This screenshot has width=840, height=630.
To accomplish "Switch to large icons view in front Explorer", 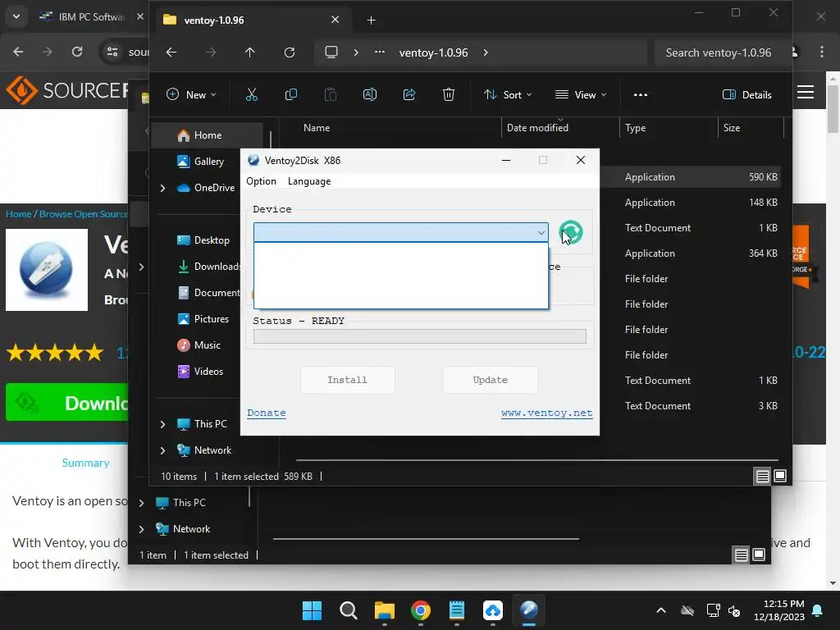I will pos(780,476).
